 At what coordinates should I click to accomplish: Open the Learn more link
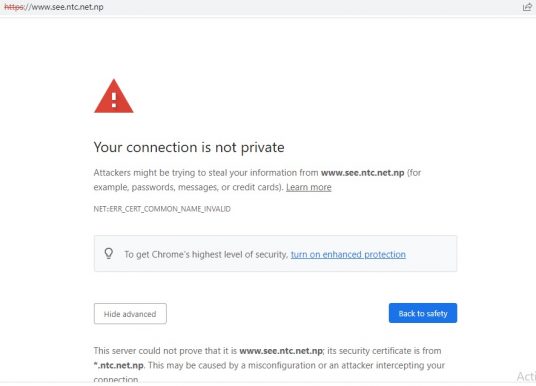309,187
